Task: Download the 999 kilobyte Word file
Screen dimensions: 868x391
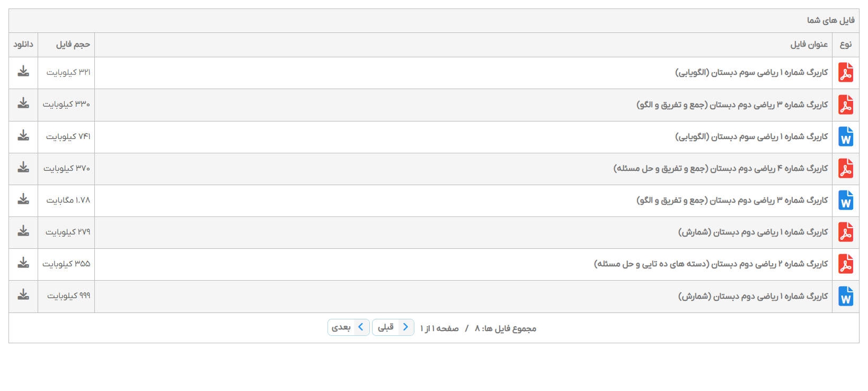Action: [23, 295]
